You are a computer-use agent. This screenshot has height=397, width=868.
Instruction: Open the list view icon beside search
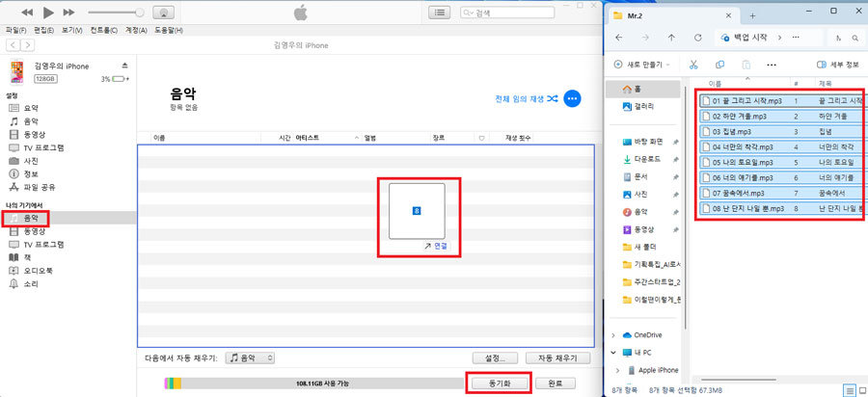[440, 13]
